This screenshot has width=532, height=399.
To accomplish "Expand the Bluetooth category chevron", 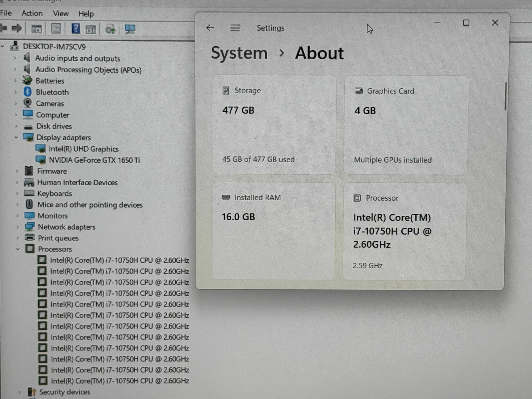I will coord(16,92).
